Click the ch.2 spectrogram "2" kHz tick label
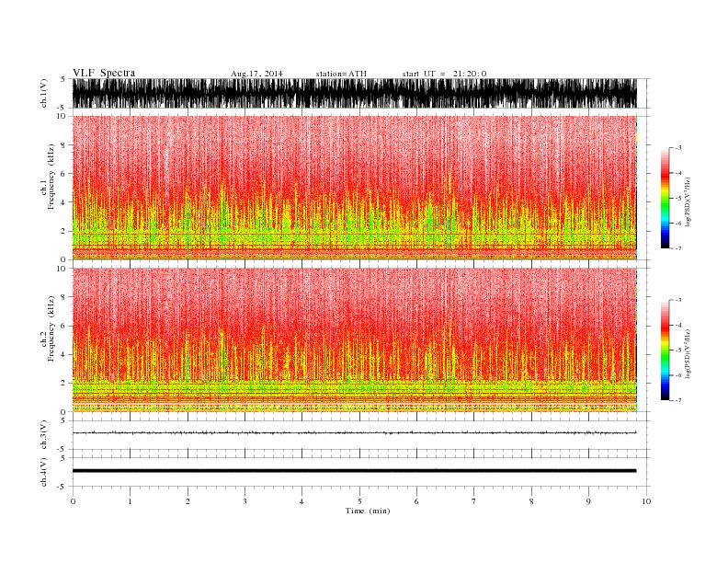The width and height of the screenshot is (728, 563). 64,384
